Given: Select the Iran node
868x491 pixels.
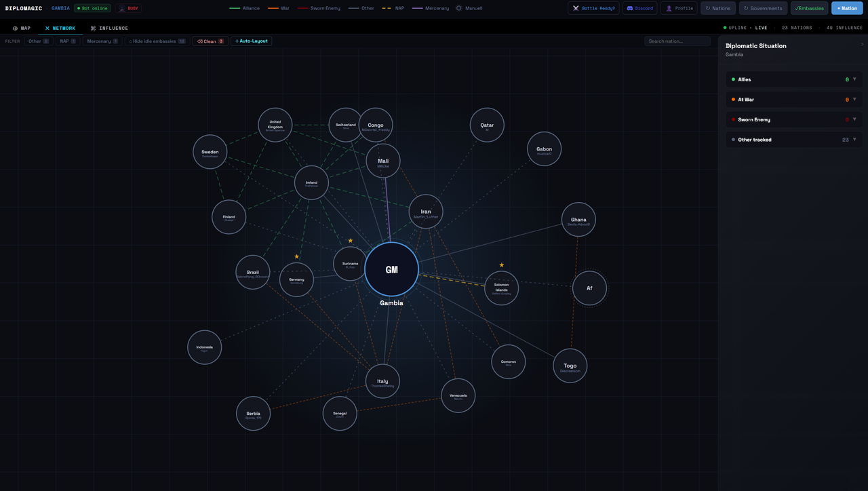Looking at the screenshot, I should 426,212.
